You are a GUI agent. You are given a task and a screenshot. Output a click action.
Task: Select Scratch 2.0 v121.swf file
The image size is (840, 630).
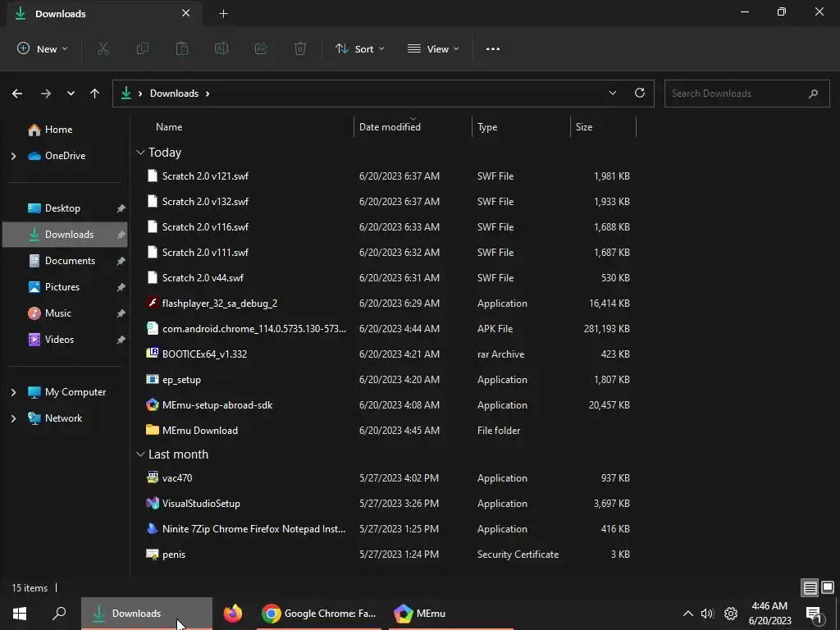click(x=388, y=176)
